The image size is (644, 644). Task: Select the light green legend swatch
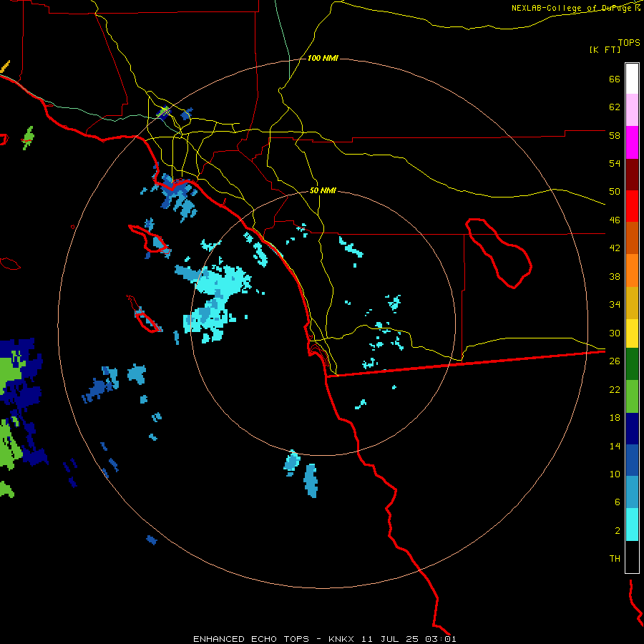tap(632, 396)
